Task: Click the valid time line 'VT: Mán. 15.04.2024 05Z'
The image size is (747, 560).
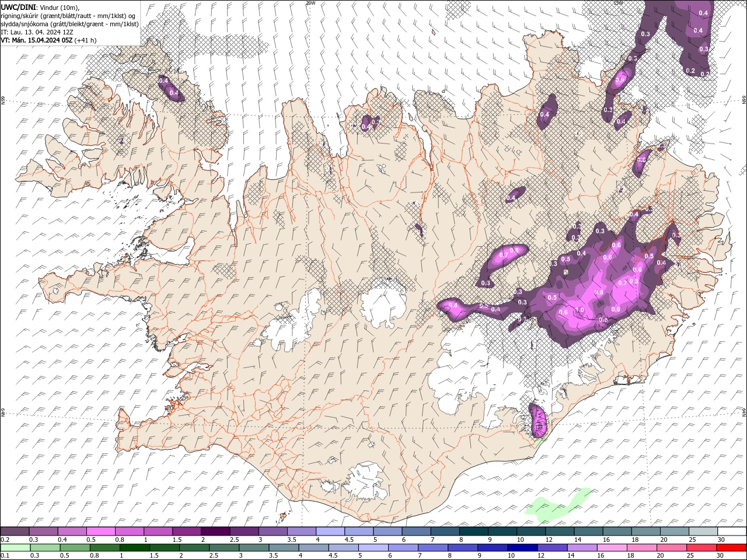Action: click(36, 40)
